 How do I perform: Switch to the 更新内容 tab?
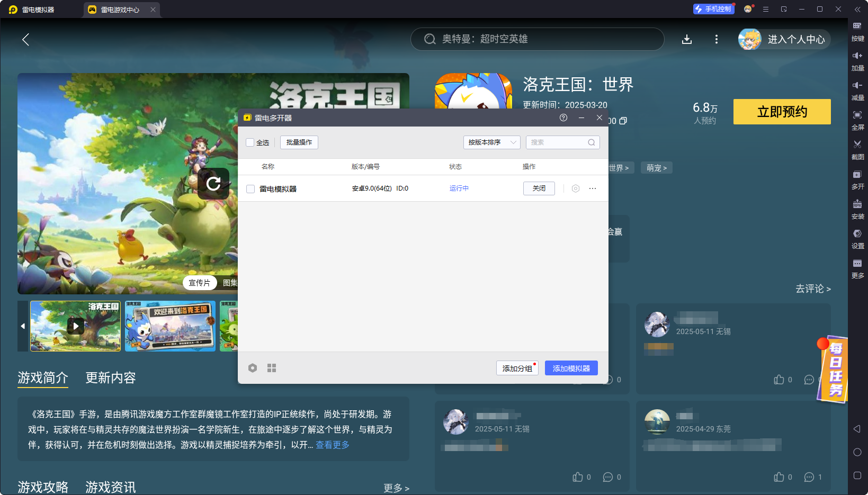click(111, 377)
